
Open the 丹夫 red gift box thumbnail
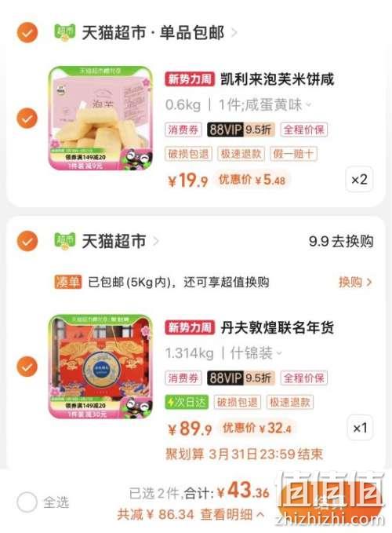coord(101,367)
